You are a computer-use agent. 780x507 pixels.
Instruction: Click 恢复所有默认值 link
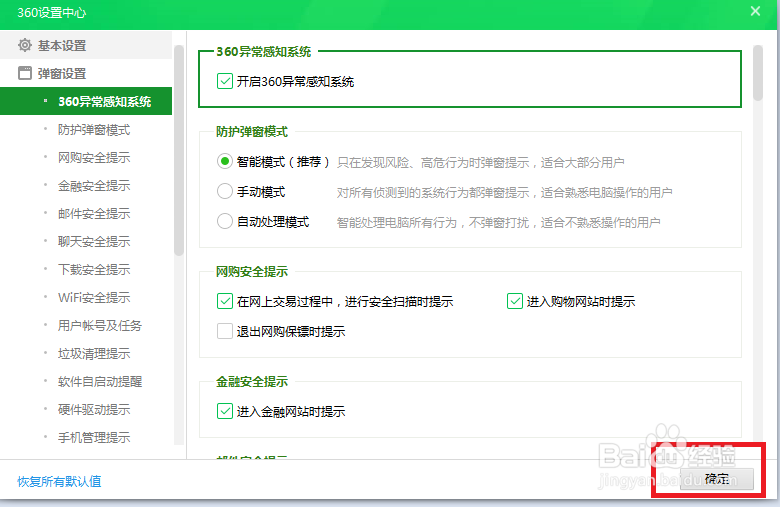coord(59,481)
